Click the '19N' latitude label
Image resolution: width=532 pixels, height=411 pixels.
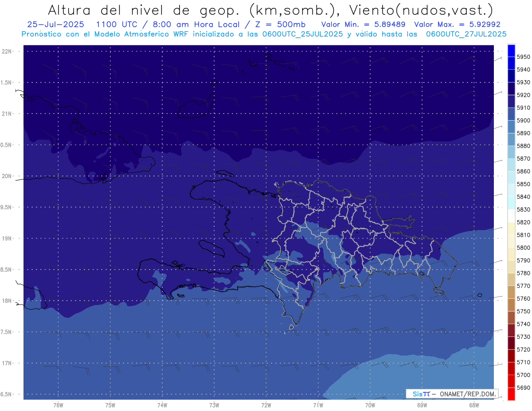coord(7,238)
